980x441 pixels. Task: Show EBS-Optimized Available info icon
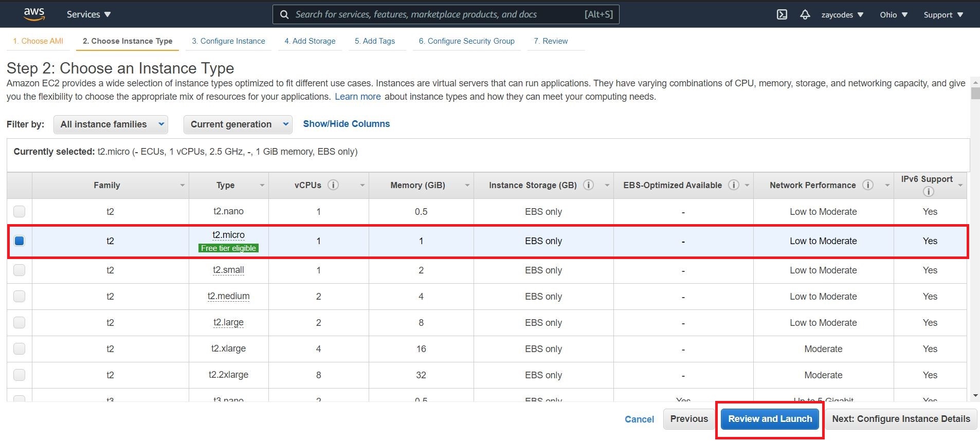(x=734, y=185)
